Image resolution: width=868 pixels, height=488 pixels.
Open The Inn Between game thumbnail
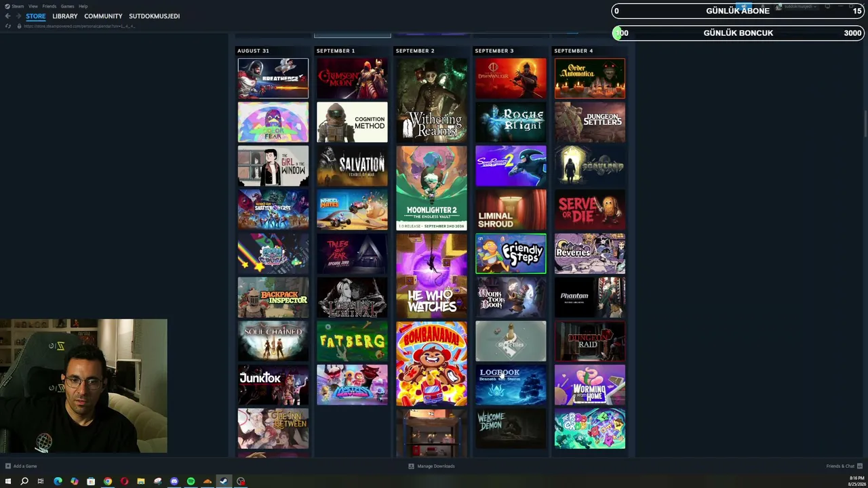click(x=273, y=429)
